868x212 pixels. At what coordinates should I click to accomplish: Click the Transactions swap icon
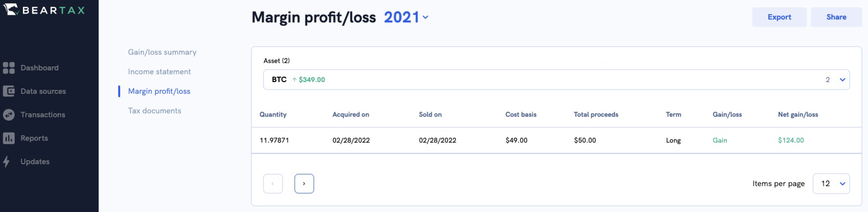click(x=9, y=115)
